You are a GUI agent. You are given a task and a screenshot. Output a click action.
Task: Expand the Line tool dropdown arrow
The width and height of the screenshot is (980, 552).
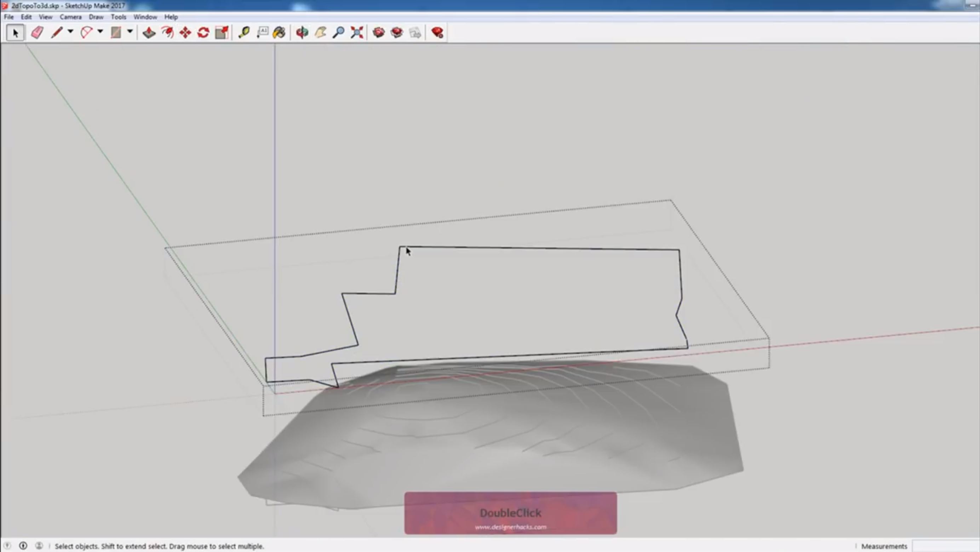pos(70,31)
